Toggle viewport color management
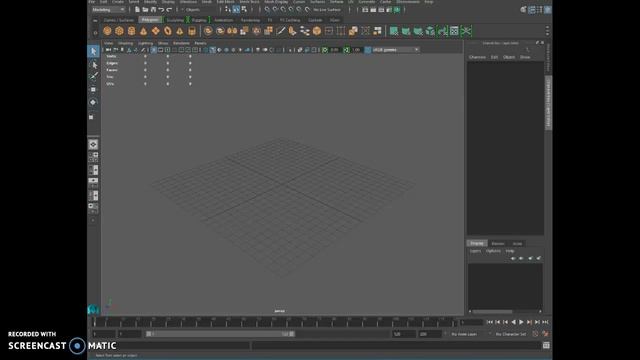The height and width of the screenshot is (360, 640). (368, 50)
